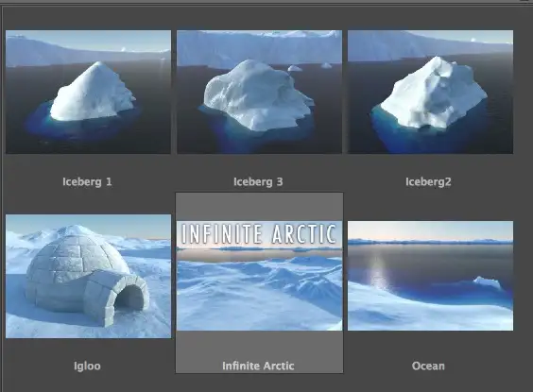The image size is (533, 392).
Task: Select the Iceberg2 thumbnail image
Action: click(x=430, y=92)
